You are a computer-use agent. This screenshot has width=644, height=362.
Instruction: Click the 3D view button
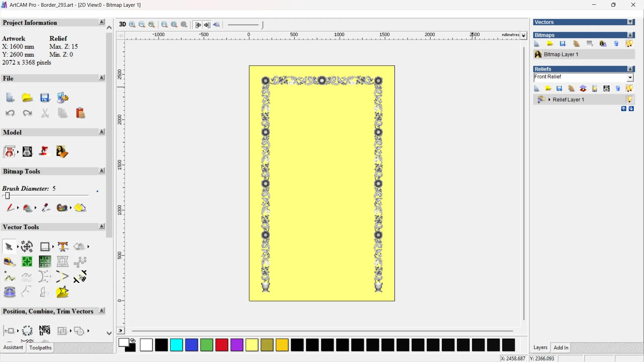(122, 24)
